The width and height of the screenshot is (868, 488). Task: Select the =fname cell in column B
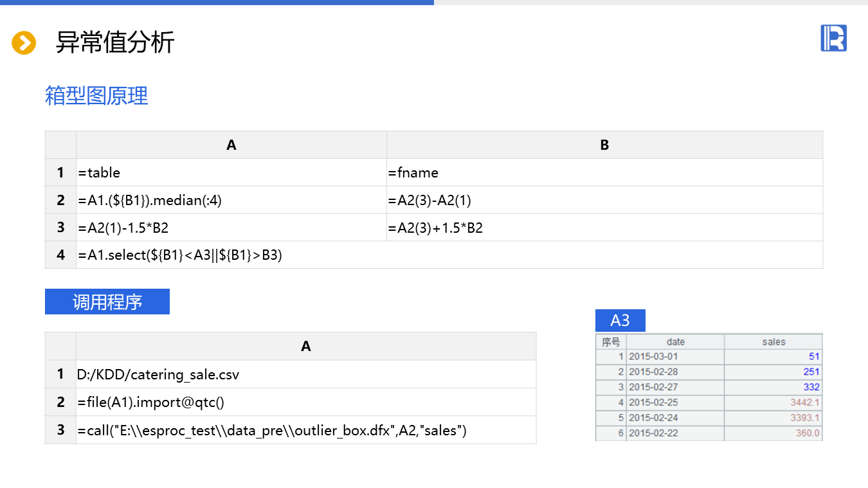pos(604,172)
